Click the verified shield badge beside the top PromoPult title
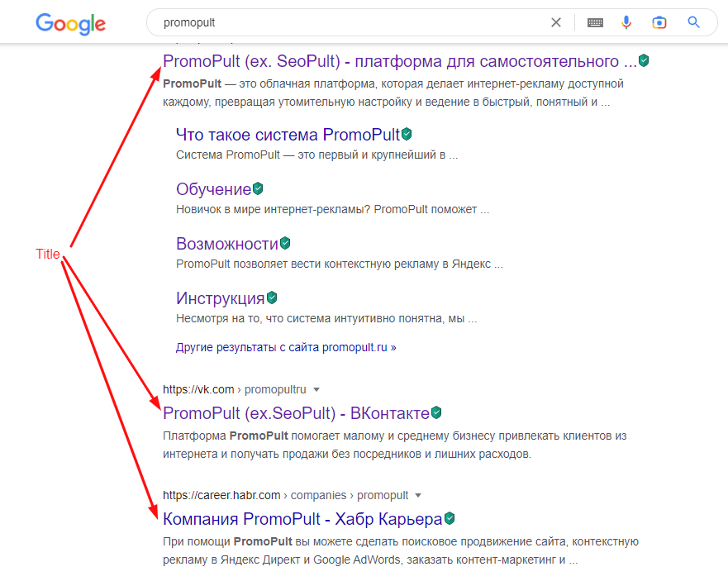This screenshot has width=728, height=581. pos(644,60)
